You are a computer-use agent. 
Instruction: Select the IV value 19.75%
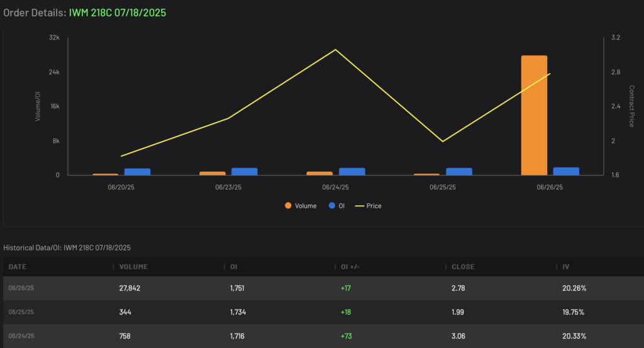click(x=574, y=312)
